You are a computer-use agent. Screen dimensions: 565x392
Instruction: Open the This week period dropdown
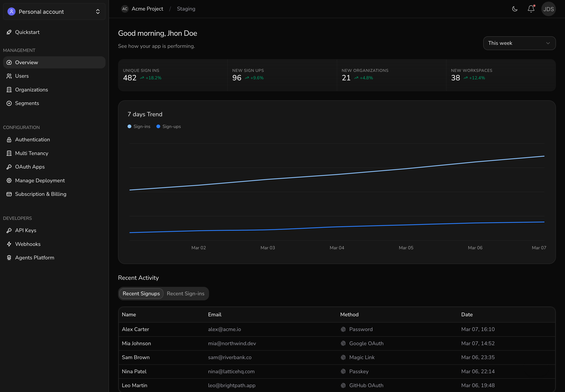point(519,43)
